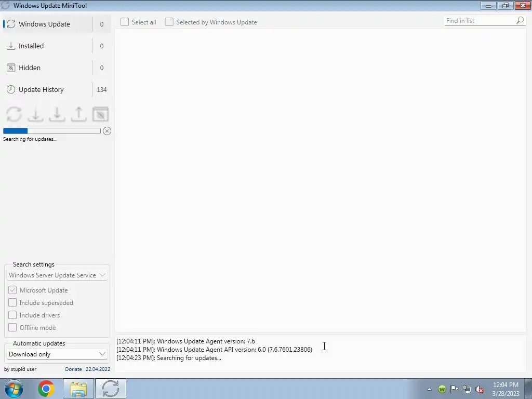Open the taskbar clock and date
532x399 pixels.
[x=506, y=389]
